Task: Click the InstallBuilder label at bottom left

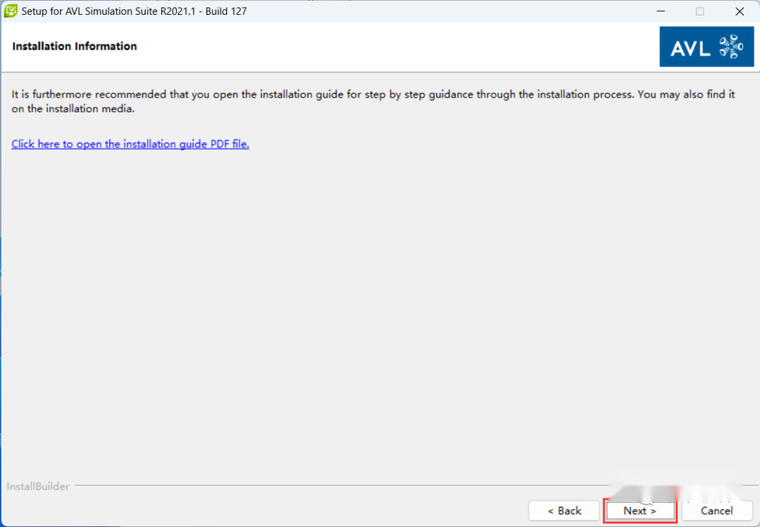Action: point(38,486)
